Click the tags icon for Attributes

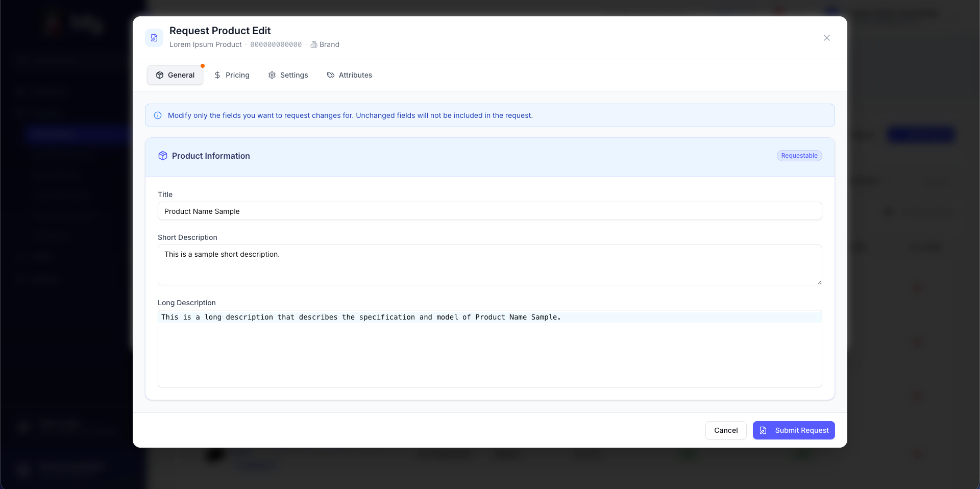pyautogui.click(x=331, y=75)
